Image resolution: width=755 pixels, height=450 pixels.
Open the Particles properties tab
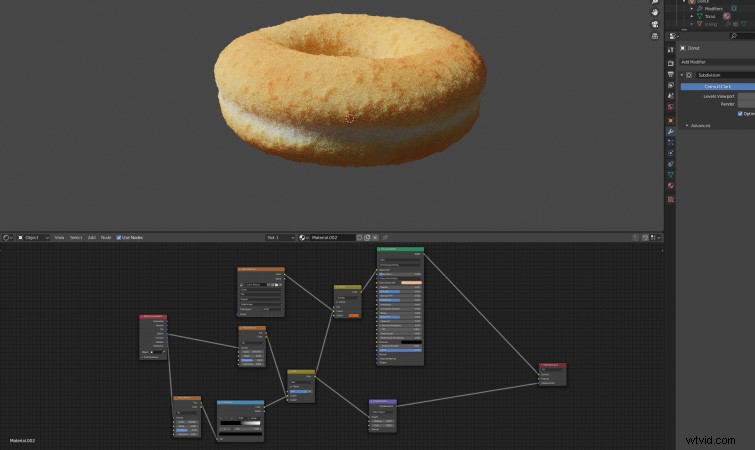pyautogui.click(x=670, y=142)
